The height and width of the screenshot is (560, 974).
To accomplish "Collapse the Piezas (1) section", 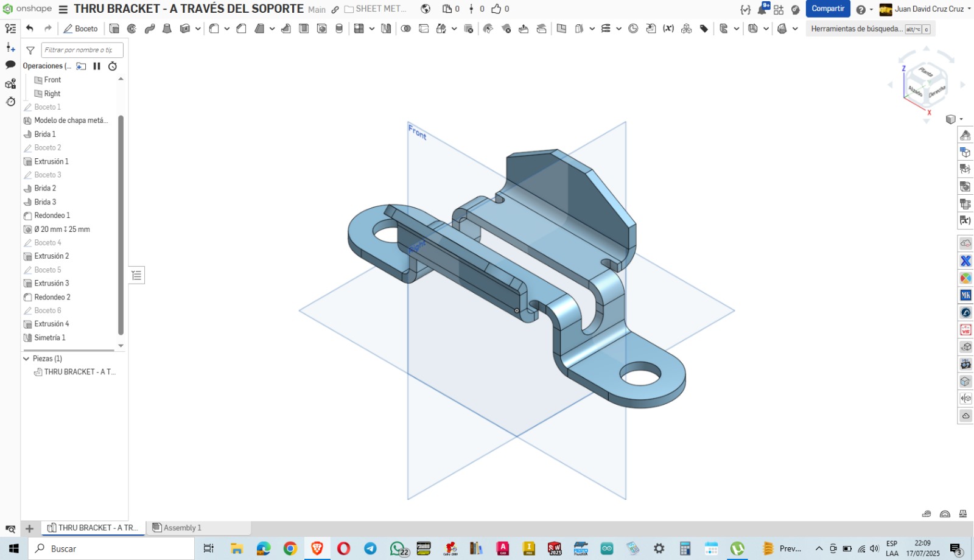I will [x=26, y=359].
